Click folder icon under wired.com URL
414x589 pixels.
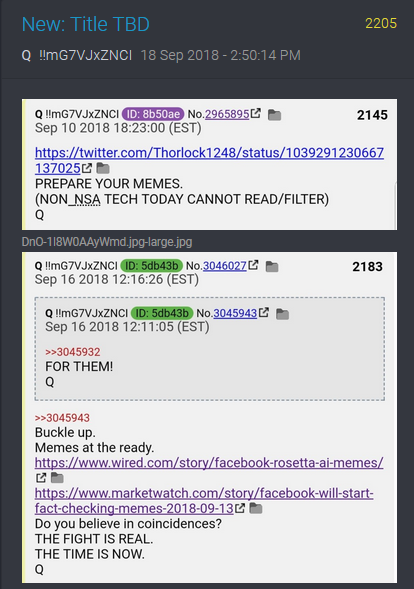[x=57, y=478]
